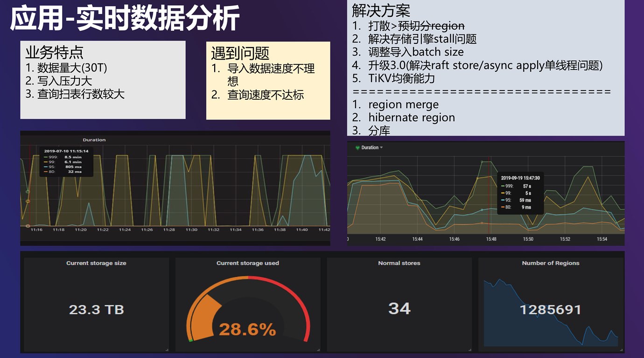Screen dimensions: 644x358
Task: Click the 59 ms tooltip value
Action: click(525, 200)
